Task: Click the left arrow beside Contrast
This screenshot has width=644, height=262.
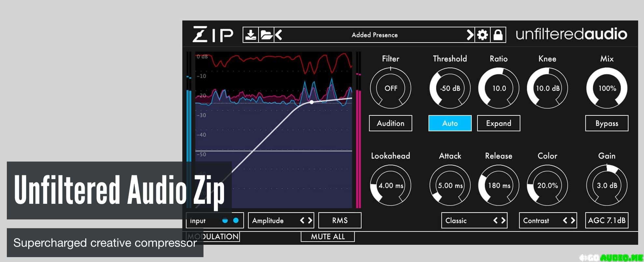Action: (x=565, y=220)
